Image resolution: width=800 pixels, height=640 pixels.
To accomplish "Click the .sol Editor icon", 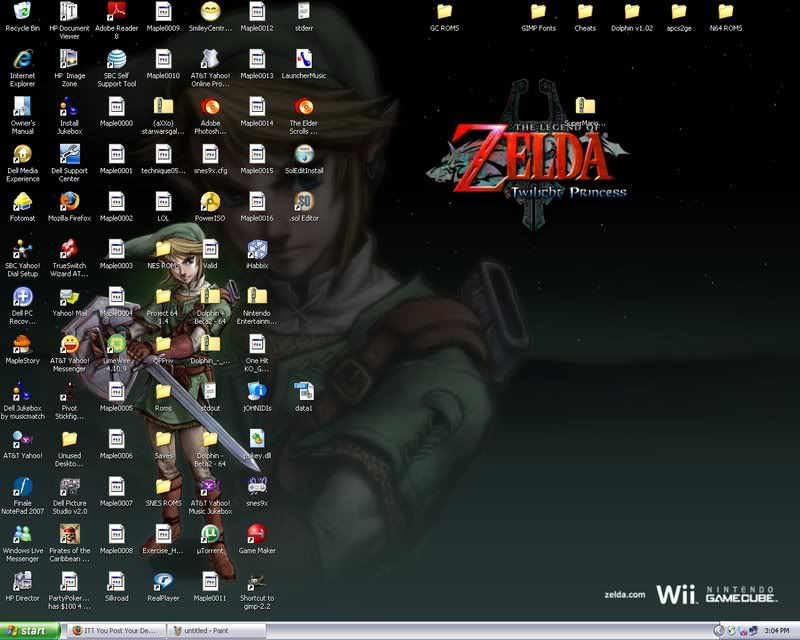I will click(304, 201).
